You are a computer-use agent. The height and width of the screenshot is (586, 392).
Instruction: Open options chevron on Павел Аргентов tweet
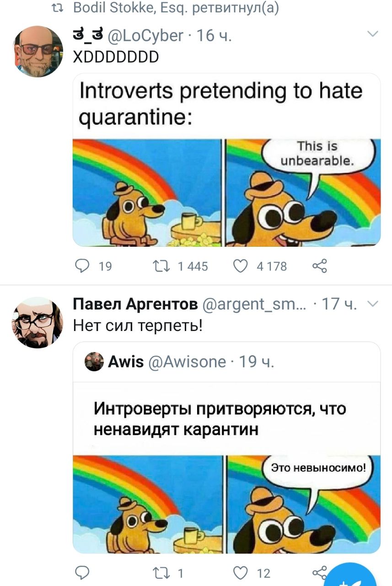tap(373, 303)
